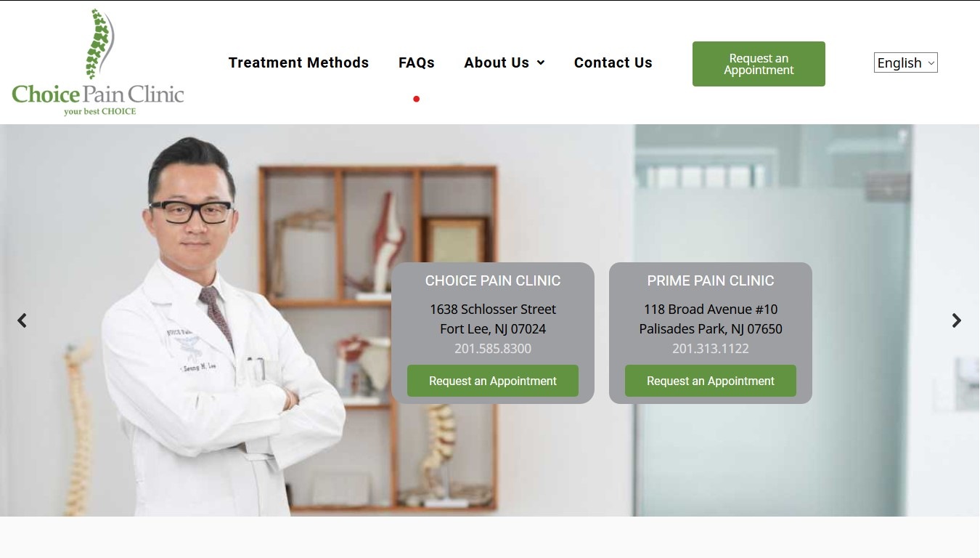Click the header Request an Appointment button
The image size is (980, 558).
[x=759, y=64]
